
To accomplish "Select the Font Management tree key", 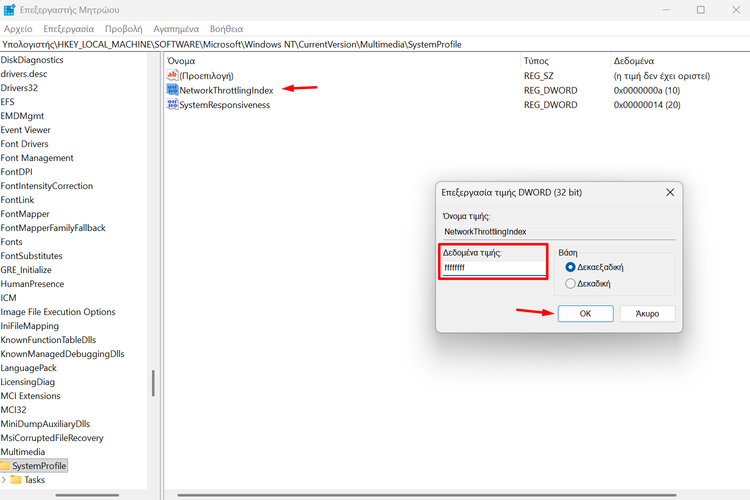I will 37,158.
